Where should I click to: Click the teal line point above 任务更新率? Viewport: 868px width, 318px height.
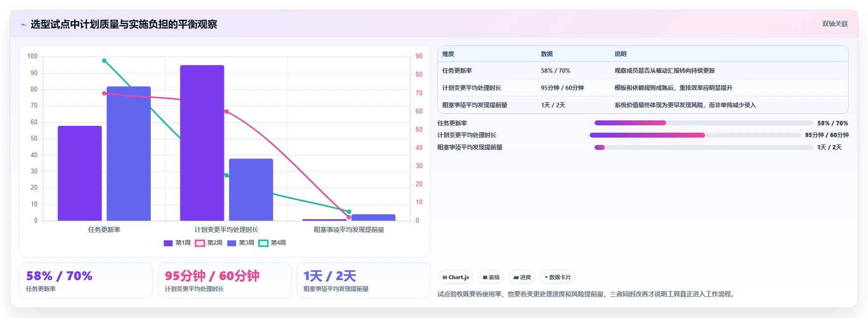coord(104,61)
